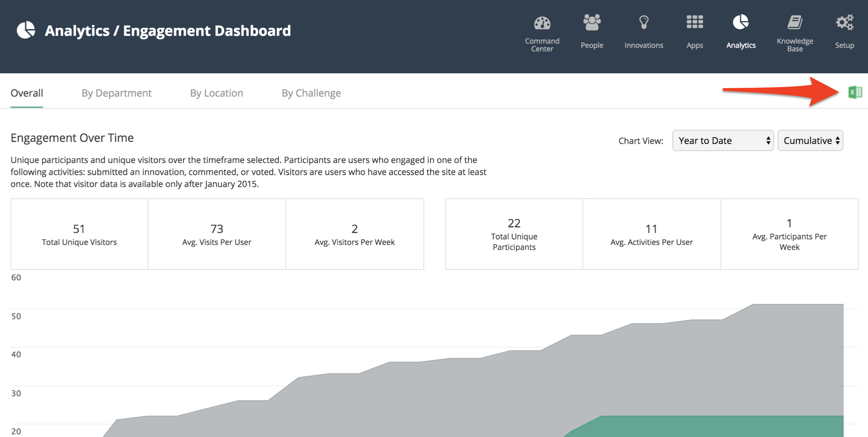The image size is (868, 437).
Task: Click the People nav label
Action: coord(592,45)
